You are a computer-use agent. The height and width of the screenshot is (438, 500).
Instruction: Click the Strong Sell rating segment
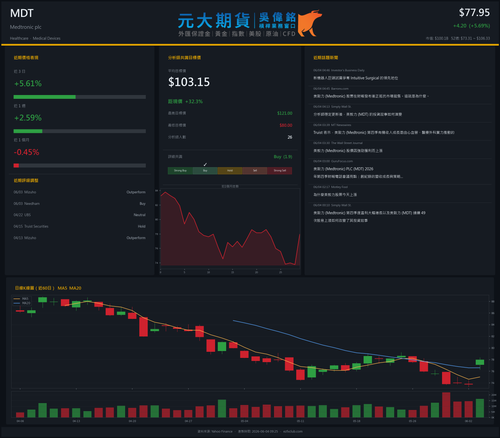(x=280, y=171)
